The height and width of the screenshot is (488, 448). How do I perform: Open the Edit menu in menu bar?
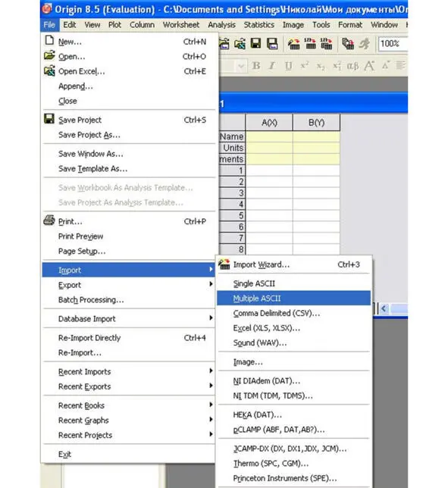click(70, 25)
